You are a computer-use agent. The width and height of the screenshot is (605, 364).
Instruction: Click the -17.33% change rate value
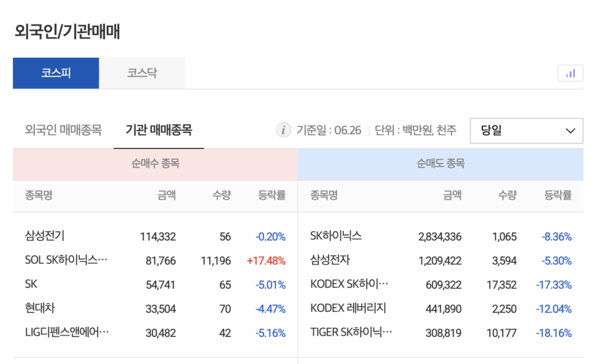pyautogui.click(x=554, y=285)
